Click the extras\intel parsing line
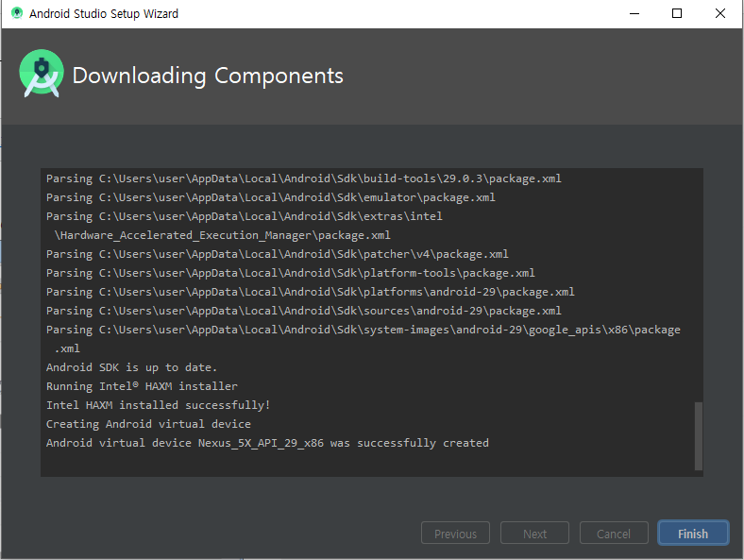Image resolution: width=744 pixels, height=560 pixels. [245, 216]
